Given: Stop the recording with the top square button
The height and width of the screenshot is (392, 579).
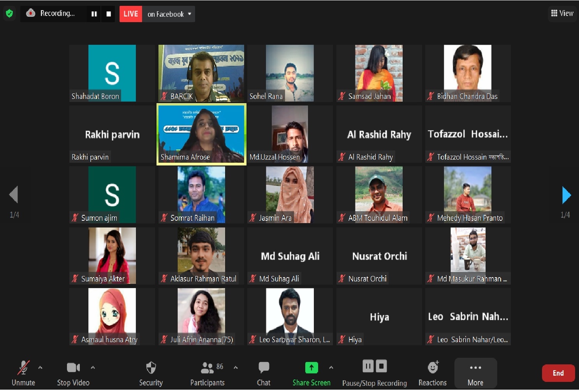Looking at the screenshot, I should click(x=109, y=14).
